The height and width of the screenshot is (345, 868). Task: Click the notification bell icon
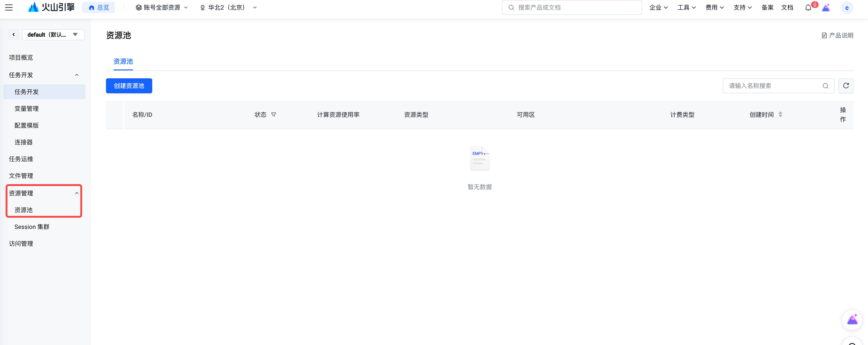808,8
